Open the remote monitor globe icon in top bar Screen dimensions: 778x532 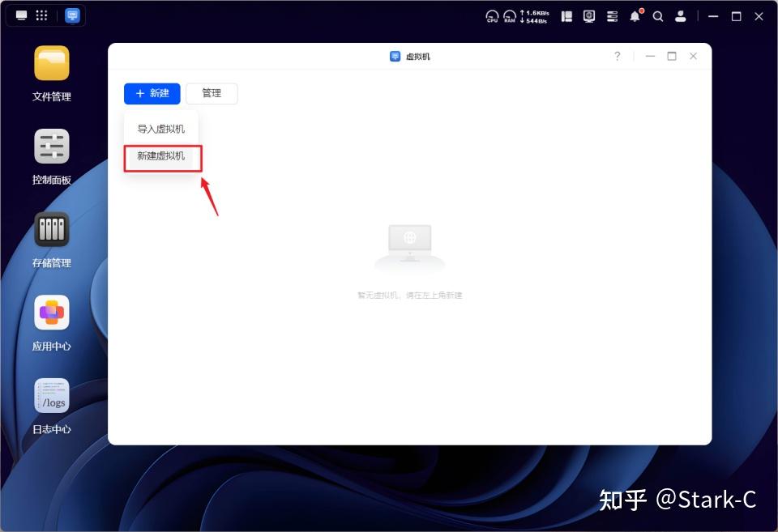coord(589,16)
